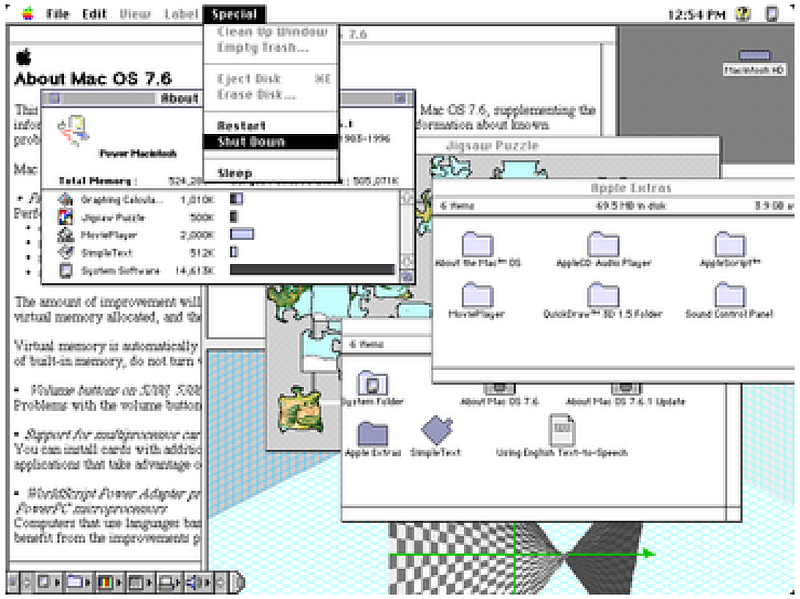The image size is (800, 599).
Task: Choose Shut Down from the Special menu
Action: click(x=270, y=142)
